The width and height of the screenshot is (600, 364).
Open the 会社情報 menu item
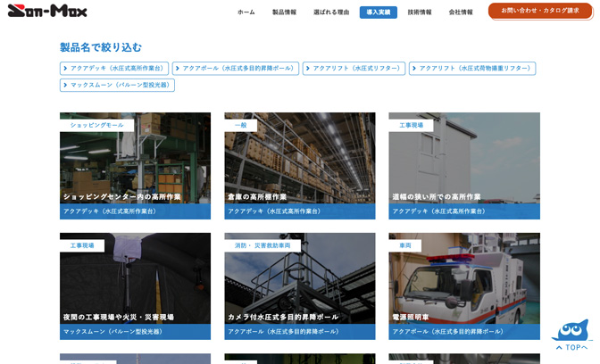(x=461, y=12)
